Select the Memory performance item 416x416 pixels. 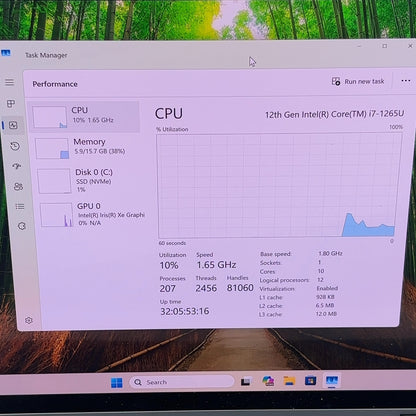[x=87, y=148]
